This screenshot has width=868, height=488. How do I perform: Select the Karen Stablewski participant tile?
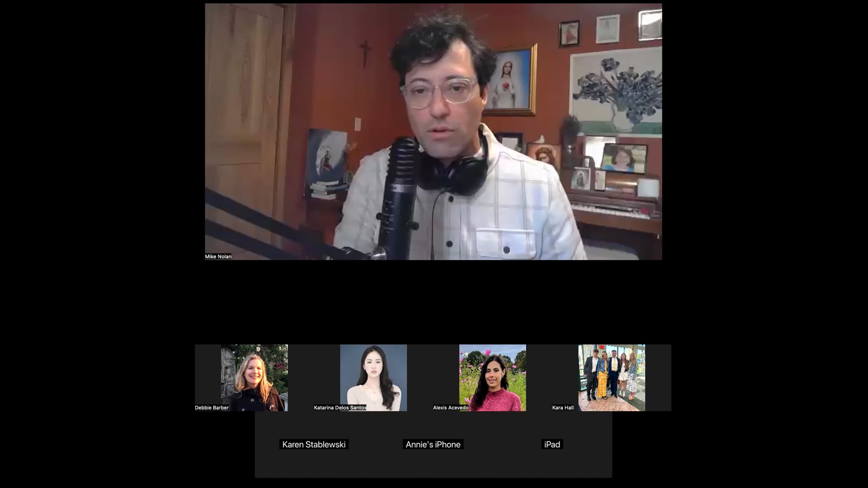[x=314, y=445]
